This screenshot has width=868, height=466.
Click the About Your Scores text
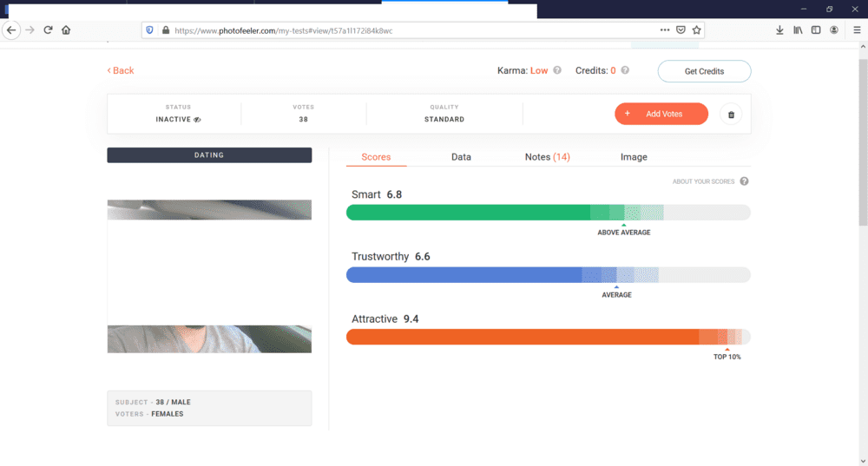coord(704,181)
